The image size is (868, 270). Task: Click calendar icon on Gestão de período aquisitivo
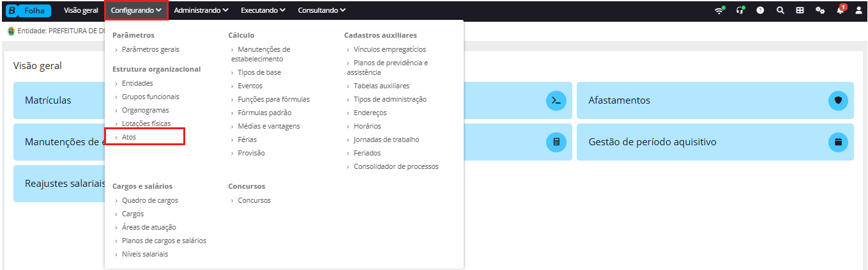click(839, 141)
